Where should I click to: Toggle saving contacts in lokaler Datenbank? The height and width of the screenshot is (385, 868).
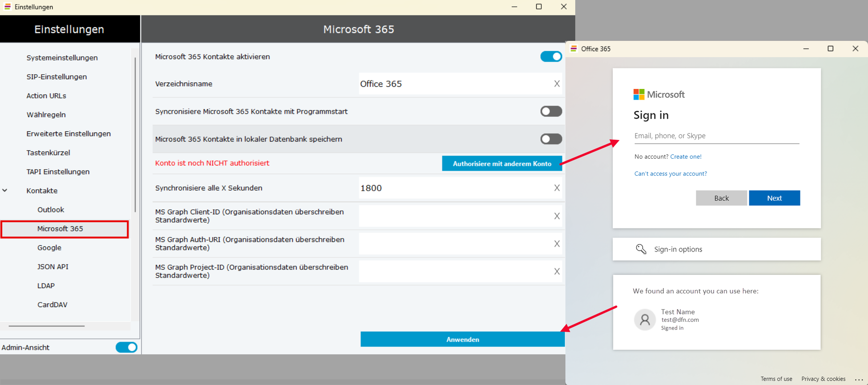pyautogui.click(x=551, y=139)
